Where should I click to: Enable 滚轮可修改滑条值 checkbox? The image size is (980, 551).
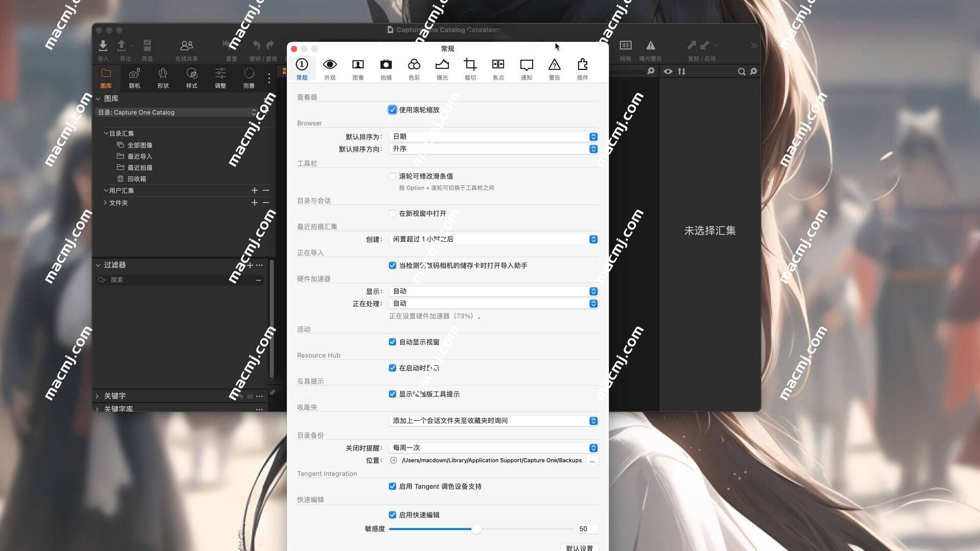392,176
